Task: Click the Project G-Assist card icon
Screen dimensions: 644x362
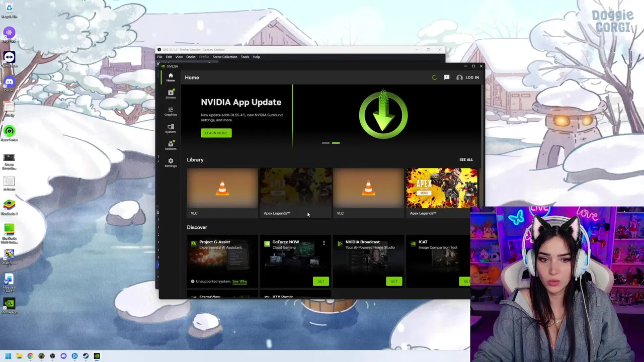Action: tap(194, 244)
